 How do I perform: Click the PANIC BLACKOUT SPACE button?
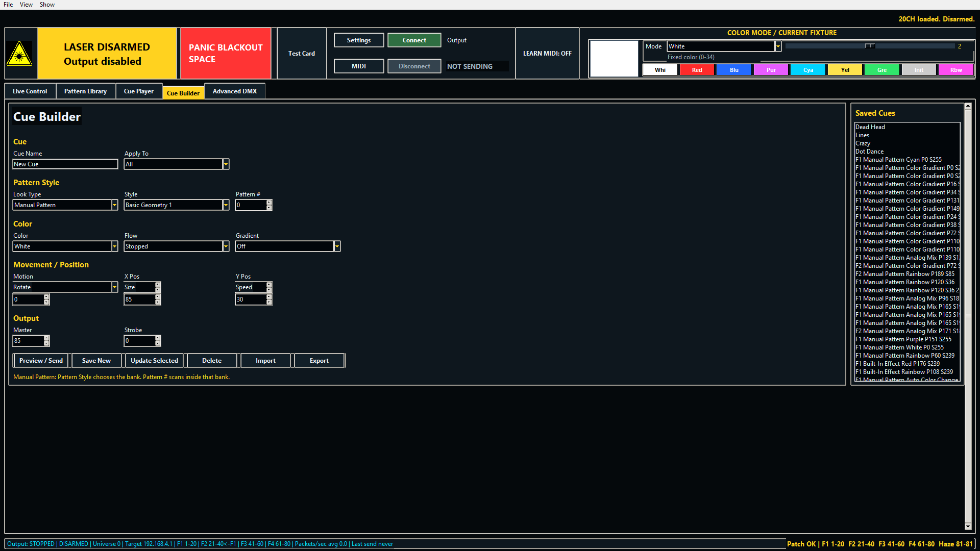point(226,54)
